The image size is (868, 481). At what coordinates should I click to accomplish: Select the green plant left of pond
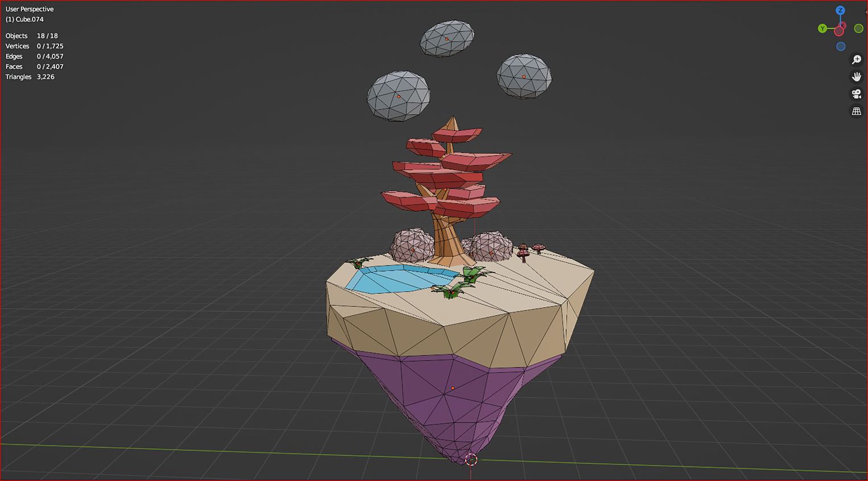(359, 262)
